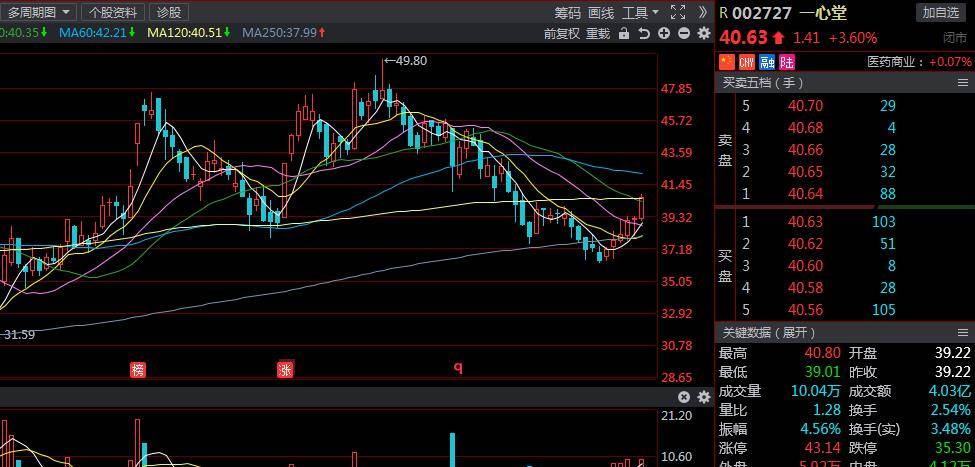Open the 多周期图 dropdown
Screen dimensions: 975x467
pos(39,12)
